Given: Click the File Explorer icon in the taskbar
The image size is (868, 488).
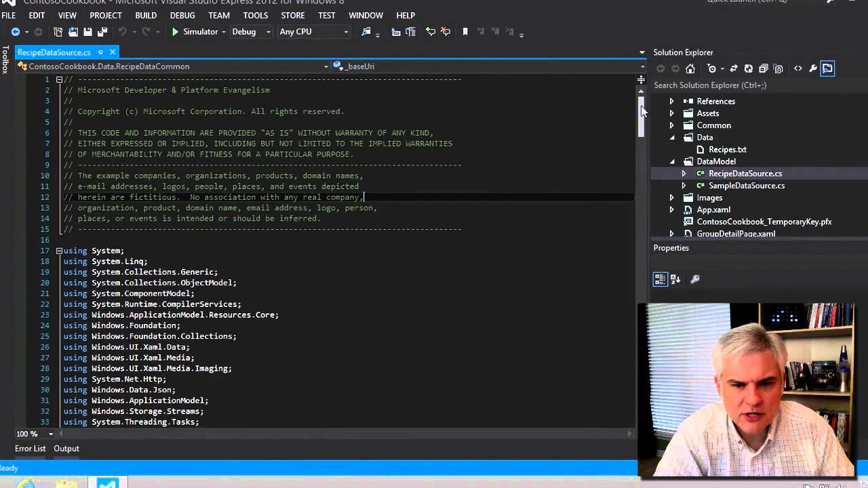Looking at the screenshot, I should point(66,483).
